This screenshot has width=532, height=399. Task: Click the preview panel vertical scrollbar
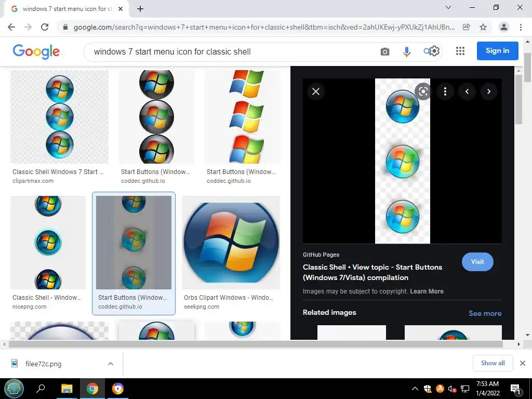click(518, 99)
